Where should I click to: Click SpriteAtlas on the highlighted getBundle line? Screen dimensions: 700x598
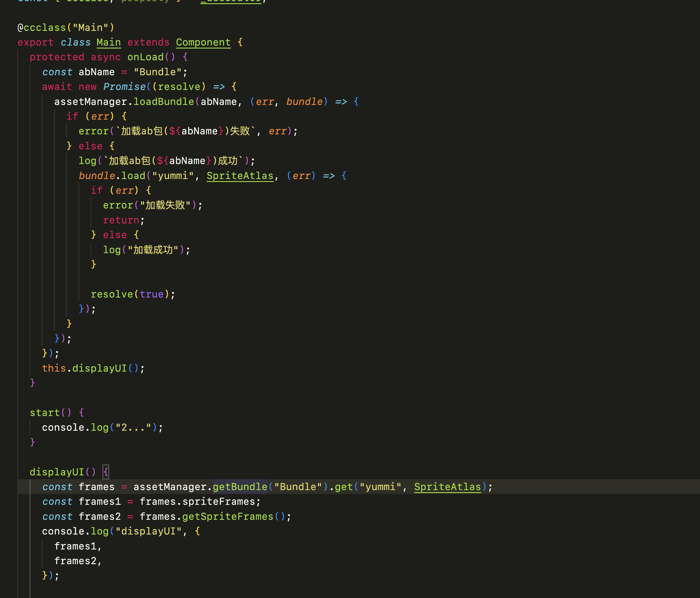click(x=447, y=487)
